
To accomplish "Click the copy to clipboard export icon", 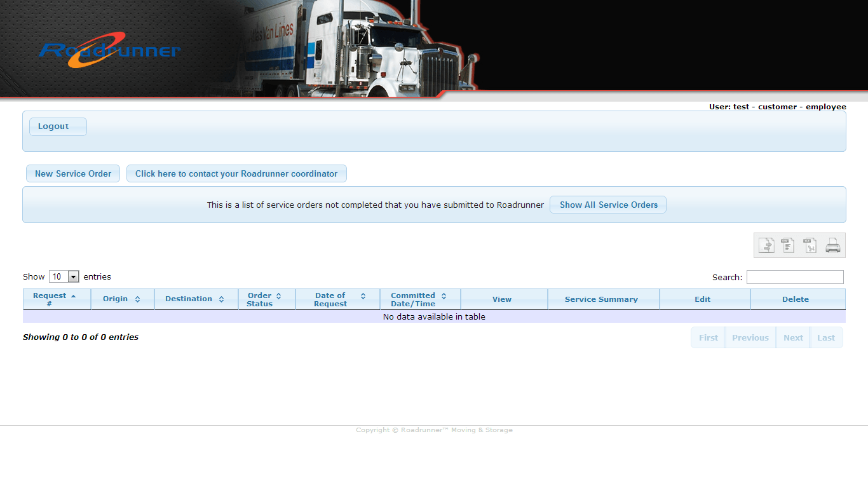I will (x=767, y=245).
